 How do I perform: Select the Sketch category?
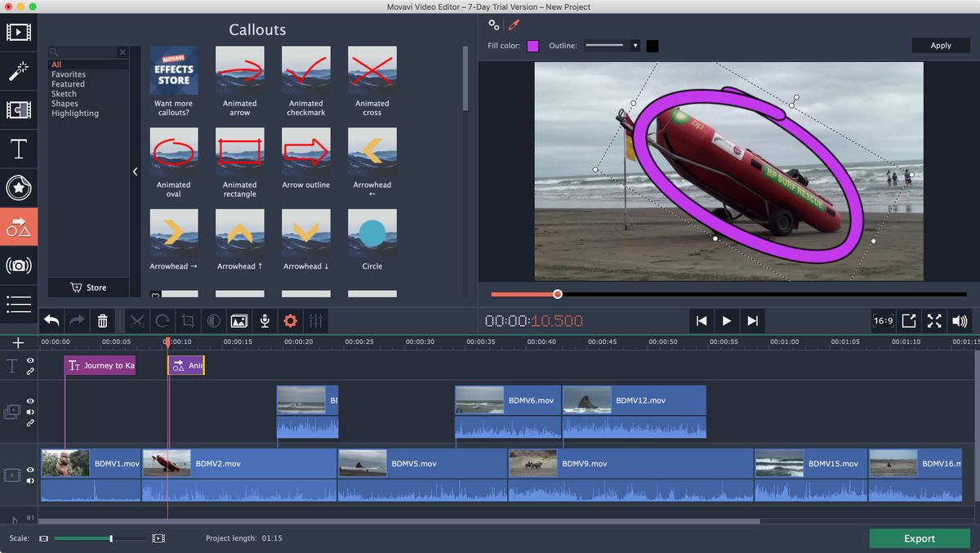tap(64, 94)
